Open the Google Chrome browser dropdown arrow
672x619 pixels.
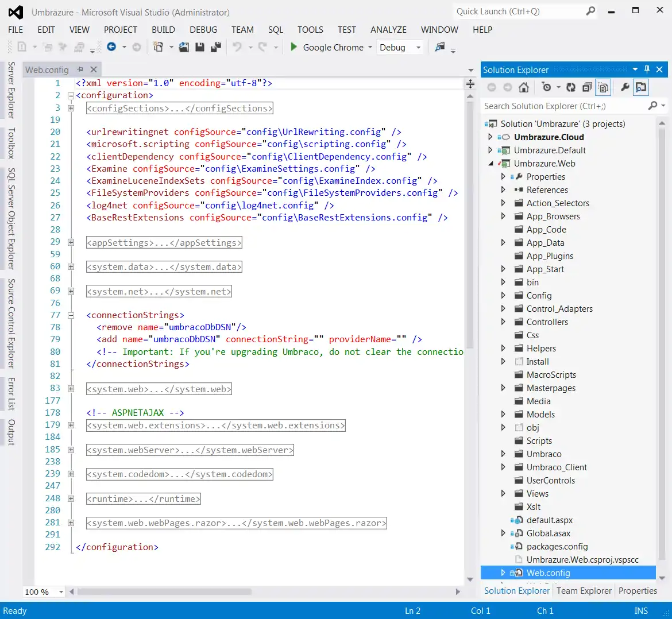tap(370, 47)
